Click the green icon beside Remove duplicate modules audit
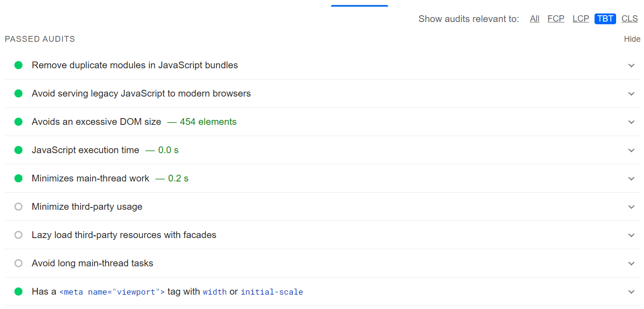Image resolution: width=644 pixels, height=309 pixels. tap(18, 65)
